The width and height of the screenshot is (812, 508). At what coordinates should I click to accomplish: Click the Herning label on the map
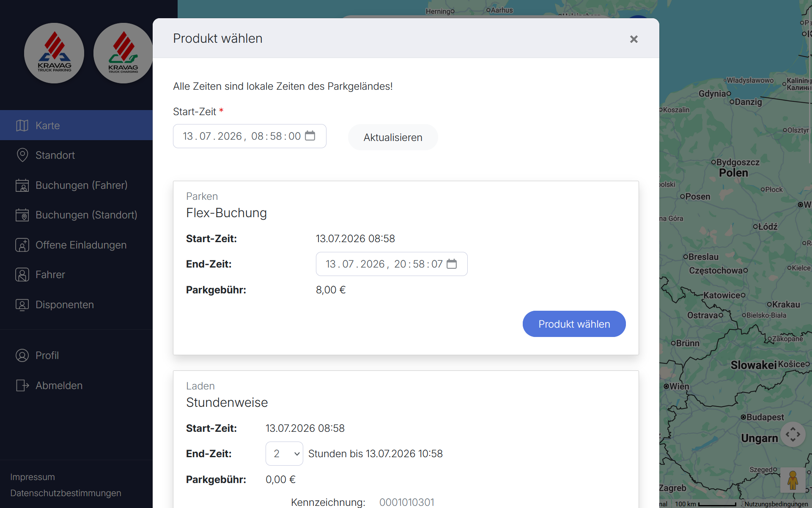pyautogui.click(x=438, y=11)
